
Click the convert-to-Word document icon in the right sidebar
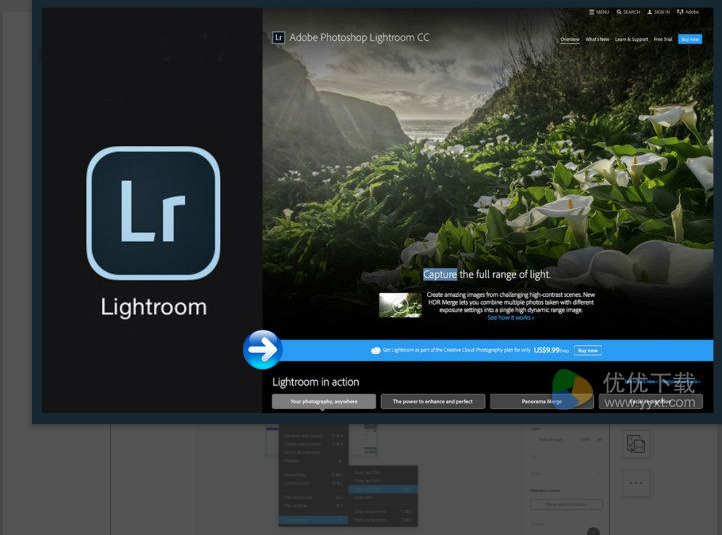(x=636, y=444)
